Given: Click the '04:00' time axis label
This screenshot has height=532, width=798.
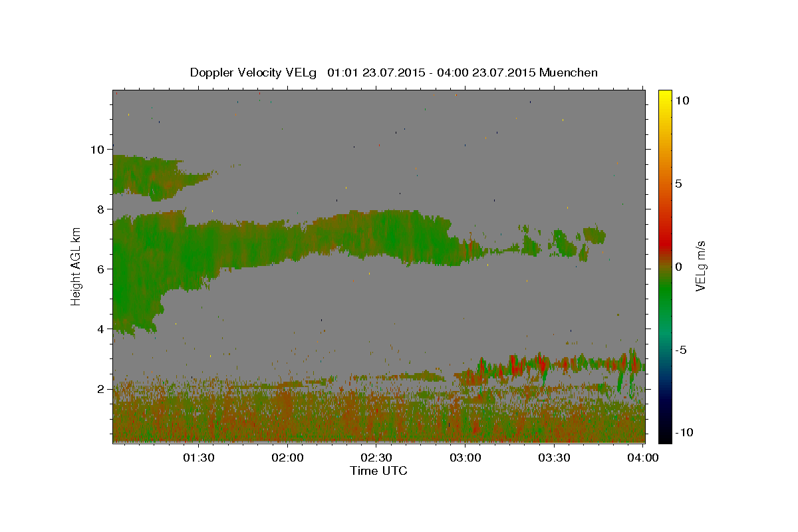Looking at the screenshot, I should (644, 458).
